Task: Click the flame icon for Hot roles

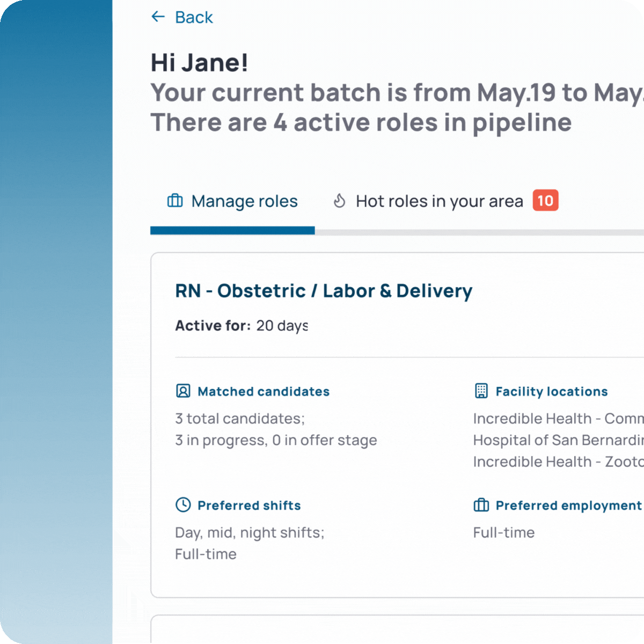Action: [x=339, y=201]
